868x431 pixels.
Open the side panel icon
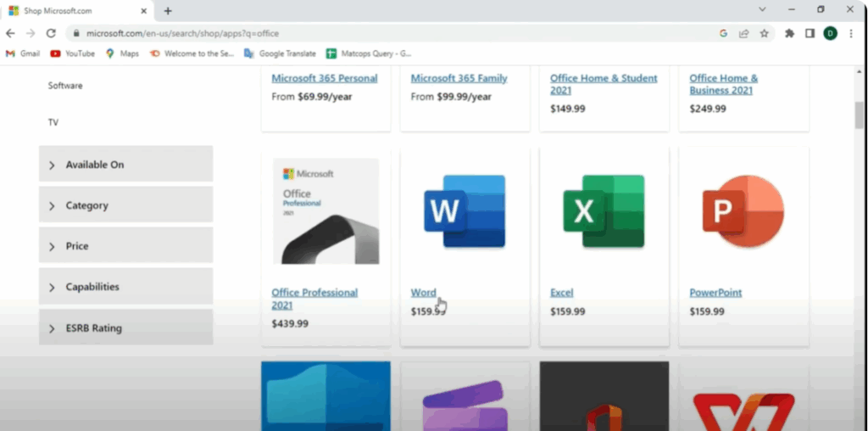tap(810, 33)
